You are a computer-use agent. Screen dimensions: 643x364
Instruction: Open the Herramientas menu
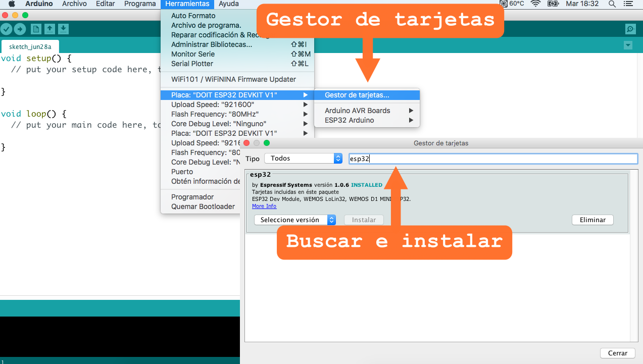tap(187, 4)
